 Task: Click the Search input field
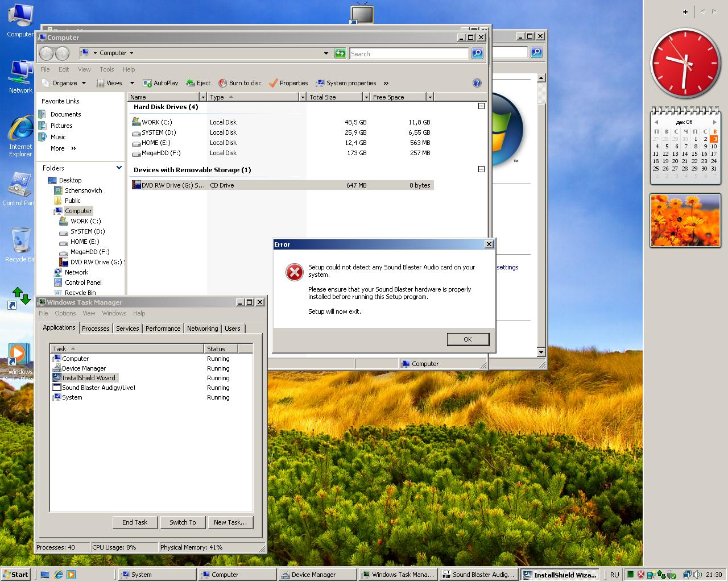(408, 53)
